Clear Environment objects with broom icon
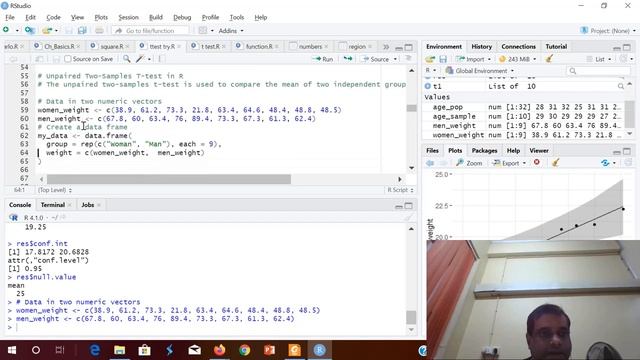Image resolution: width=640 pixels, height=360 pixels. (x=549, y=59)
